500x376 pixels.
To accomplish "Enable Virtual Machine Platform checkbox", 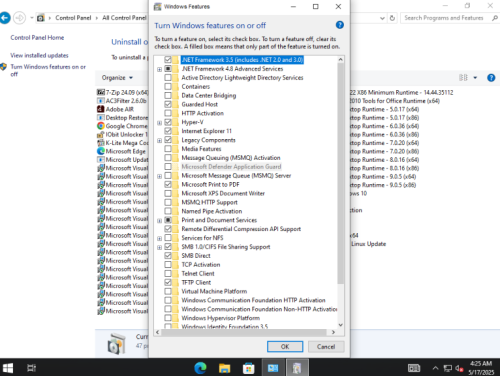I will click(168, 291).
